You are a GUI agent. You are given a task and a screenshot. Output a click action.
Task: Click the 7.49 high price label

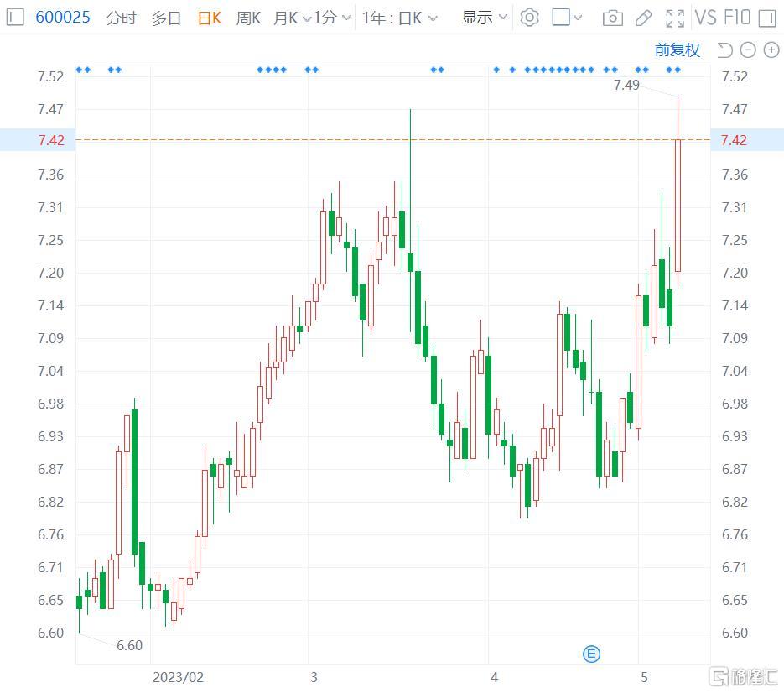tap(626, 85)
